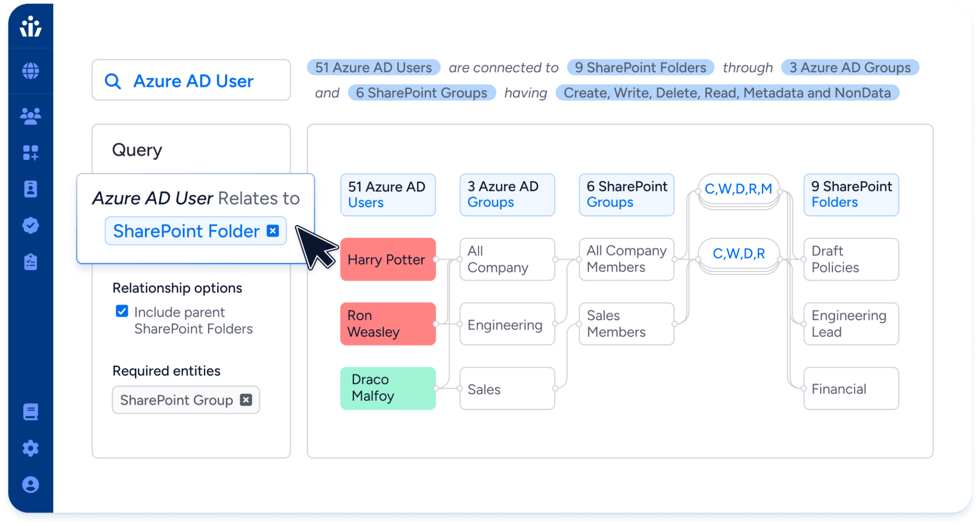Select the Harry Potter user node

pyautogui.click(x=388, y=259)
